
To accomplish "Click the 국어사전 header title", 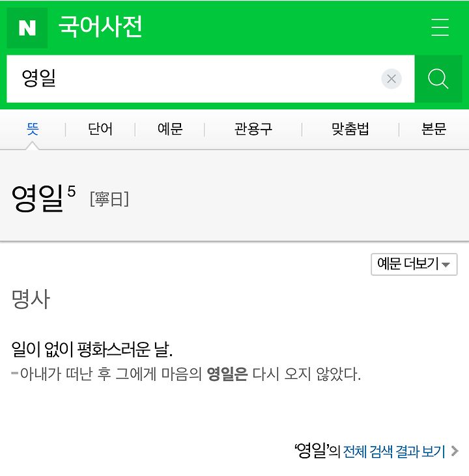I will [100, 27].
